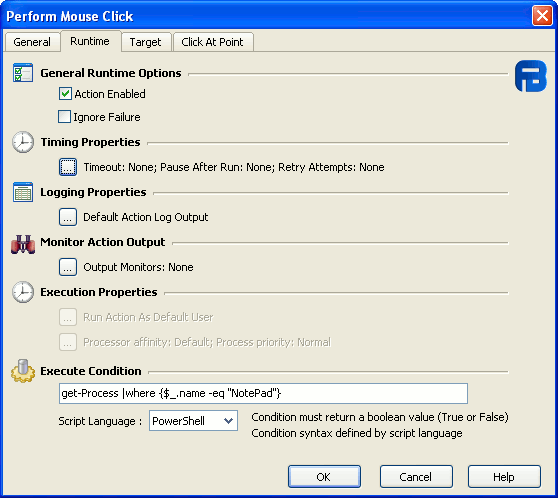The height and width of the screenshot is (498, 558).
Task: Click the Logging Properties table icon
Action: coord(23,192)
